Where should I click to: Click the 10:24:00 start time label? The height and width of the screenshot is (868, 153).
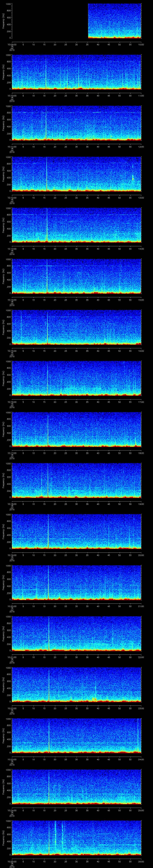(12, 810)
